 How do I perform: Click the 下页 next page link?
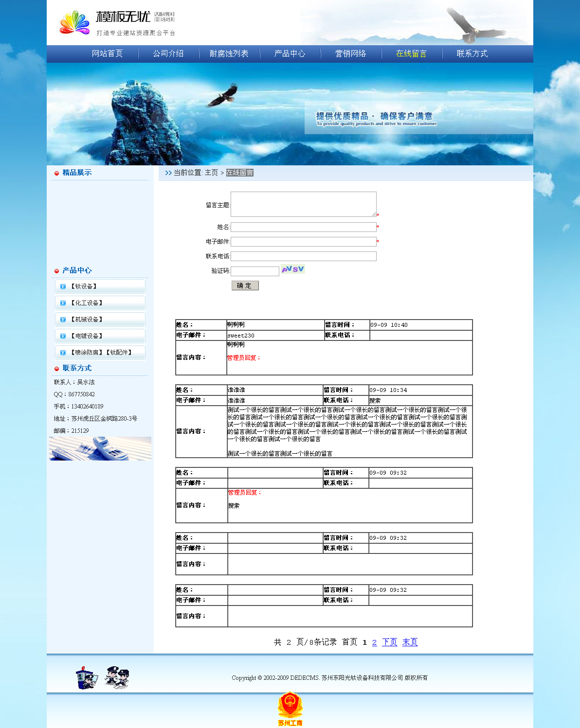click(x=389, y=642)
